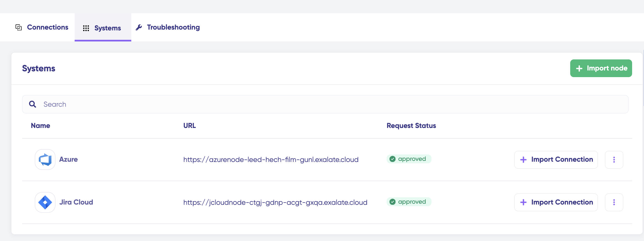The height and width of the screenshot is (241, 644).
Task: Click the Jira Cloud logo icon
Action: pos(45,202)
